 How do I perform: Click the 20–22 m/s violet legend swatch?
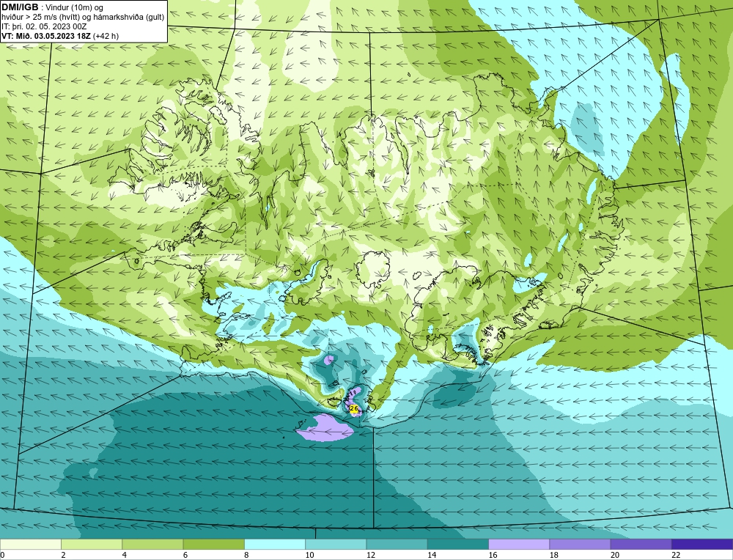[641, 544]
